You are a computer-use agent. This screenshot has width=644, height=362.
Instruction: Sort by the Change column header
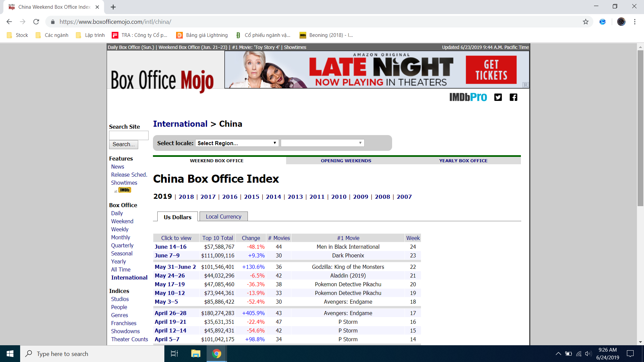251,238
